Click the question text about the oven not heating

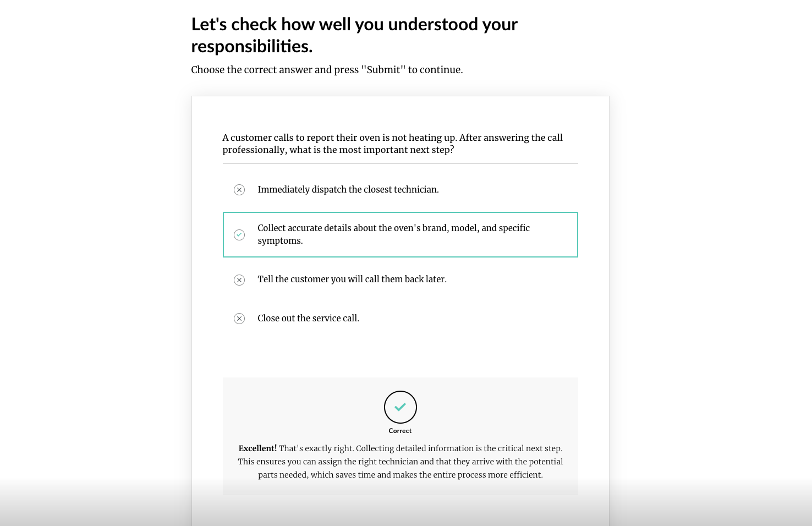click(392, 143)
